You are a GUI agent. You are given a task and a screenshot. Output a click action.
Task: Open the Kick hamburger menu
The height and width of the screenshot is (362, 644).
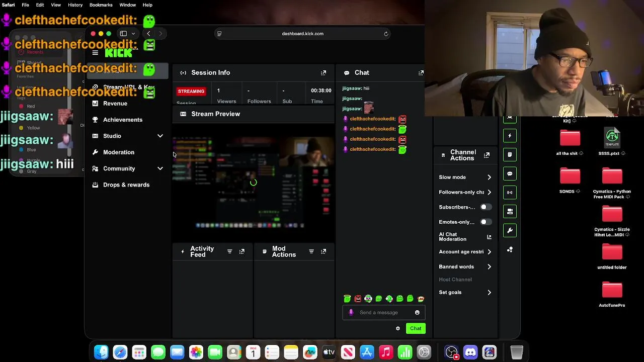95,53
